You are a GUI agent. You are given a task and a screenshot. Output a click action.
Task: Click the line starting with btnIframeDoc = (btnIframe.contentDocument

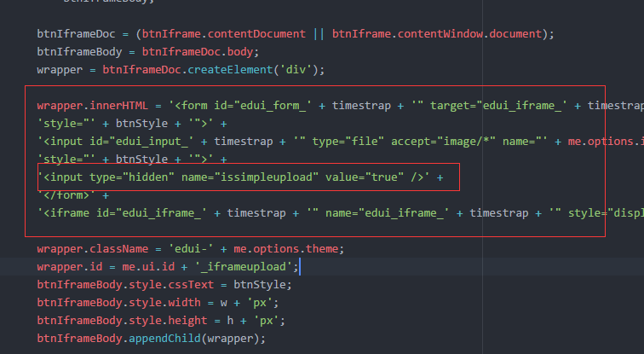[296, 34]
